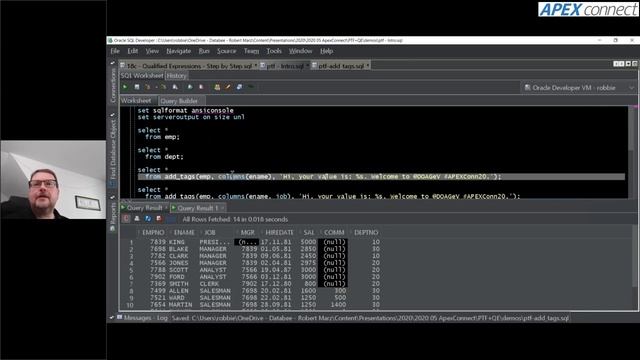Screen dimensions: 640x360
Task: Select the Worksheet sub-tab
Action: [x=136, y=100]
